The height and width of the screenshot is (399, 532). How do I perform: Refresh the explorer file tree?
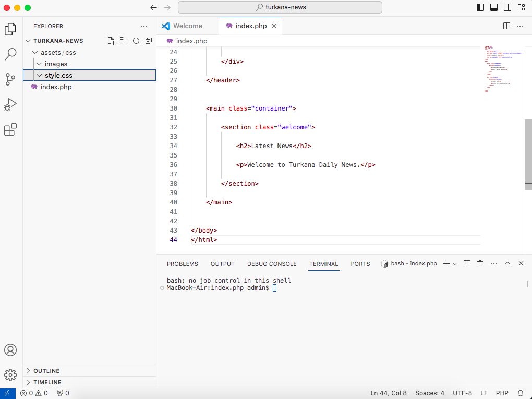pyautogui.click(x=136, y=41)
